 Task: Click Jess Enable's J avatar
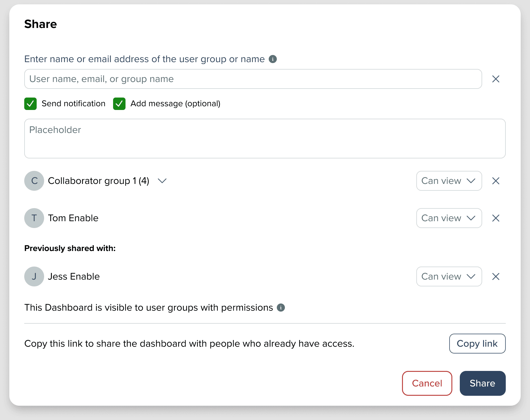[x=34, y=276]
